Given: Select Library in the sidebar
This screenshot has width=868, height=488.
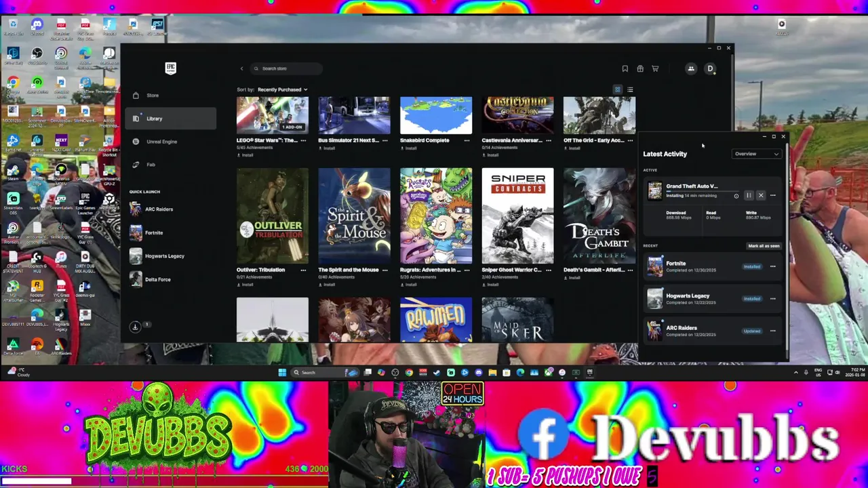Looking at the screenshot, I should tap(171, 119).
